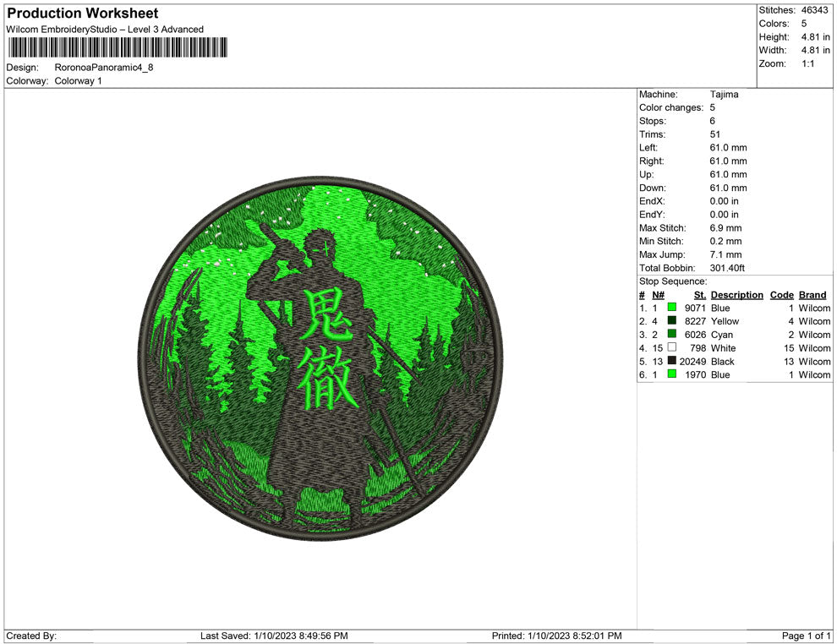
Task: Click 'Page 1 of 1' footer
Action: coord(806,636)
